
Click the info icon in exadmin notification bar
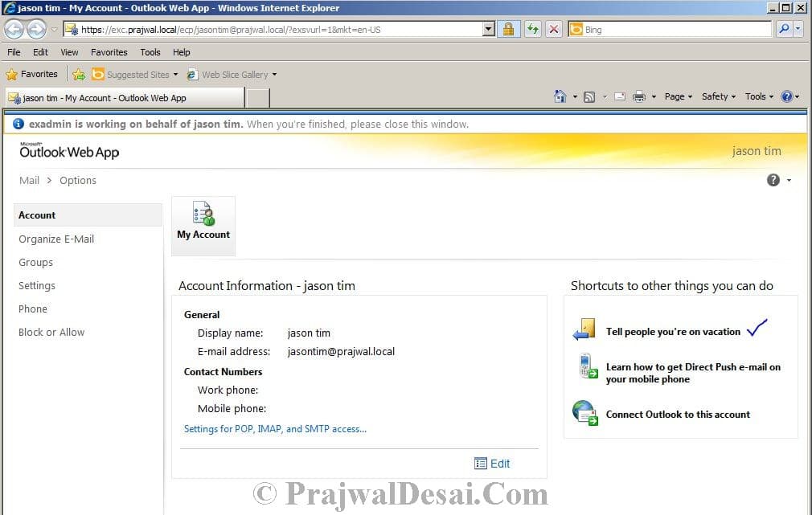click(x=18, y=124)
